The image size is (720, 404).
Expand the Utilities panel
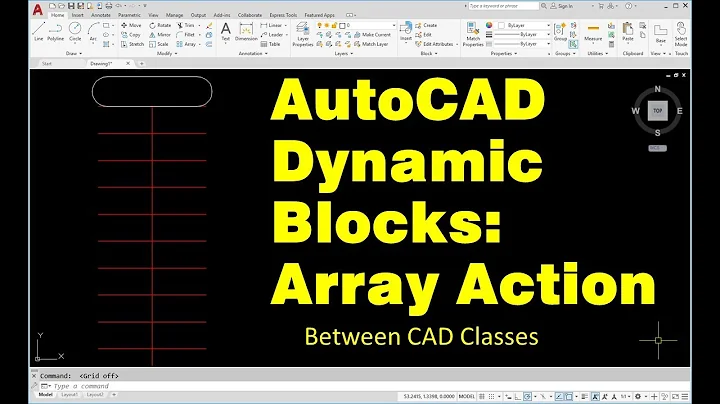[x=597, y=54]
